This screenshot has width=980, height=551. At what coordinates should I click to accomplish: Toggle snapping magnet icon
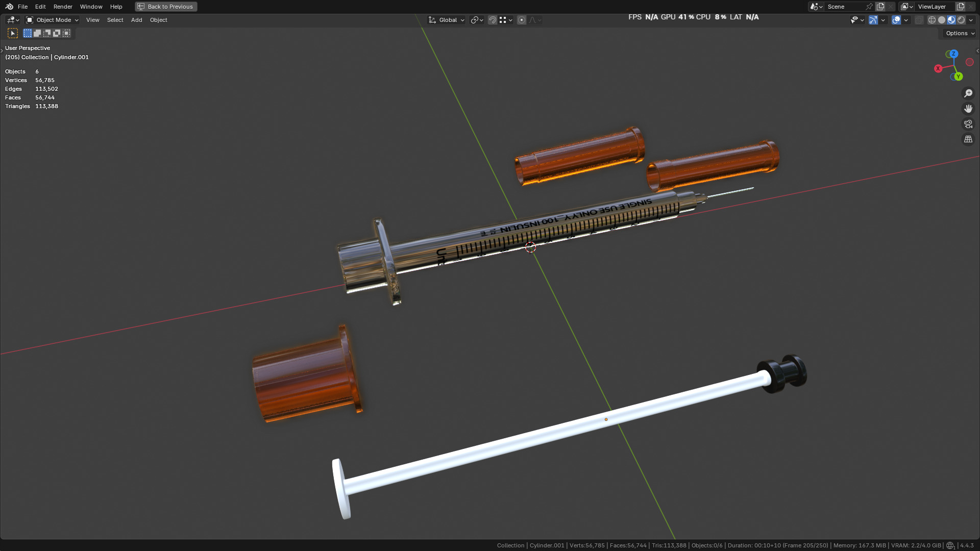click(x=493, y=20)
